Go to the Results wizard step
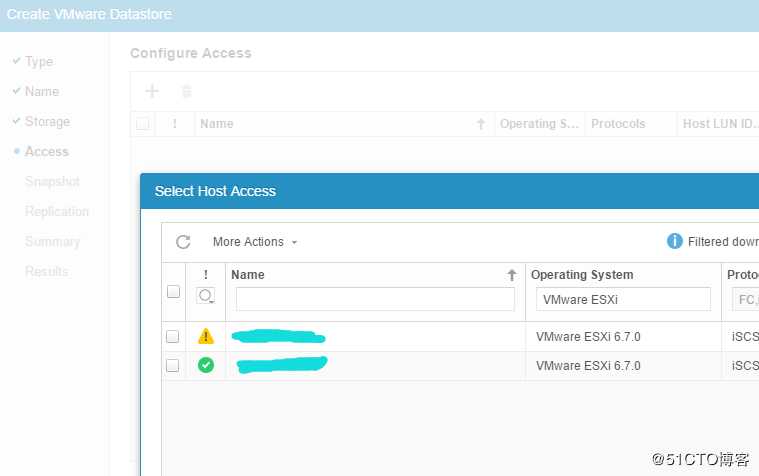The width and height of the screenshot is (759, 476). [x=46, y=271]
